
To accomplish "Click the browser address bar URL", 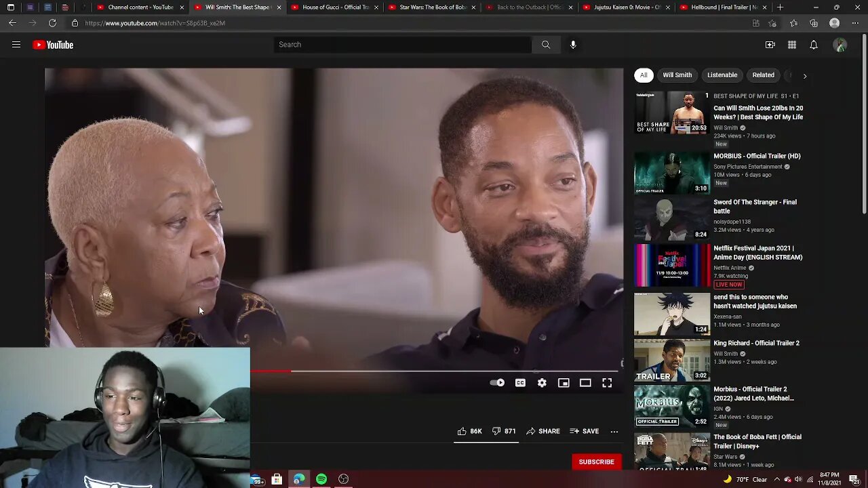I will 155,23.
